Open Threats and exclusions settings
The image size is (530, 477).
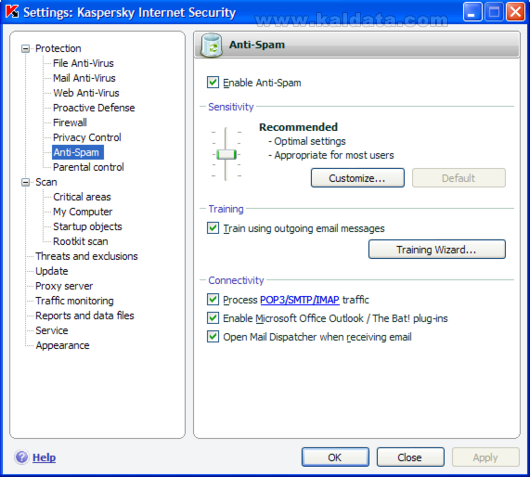87,256
